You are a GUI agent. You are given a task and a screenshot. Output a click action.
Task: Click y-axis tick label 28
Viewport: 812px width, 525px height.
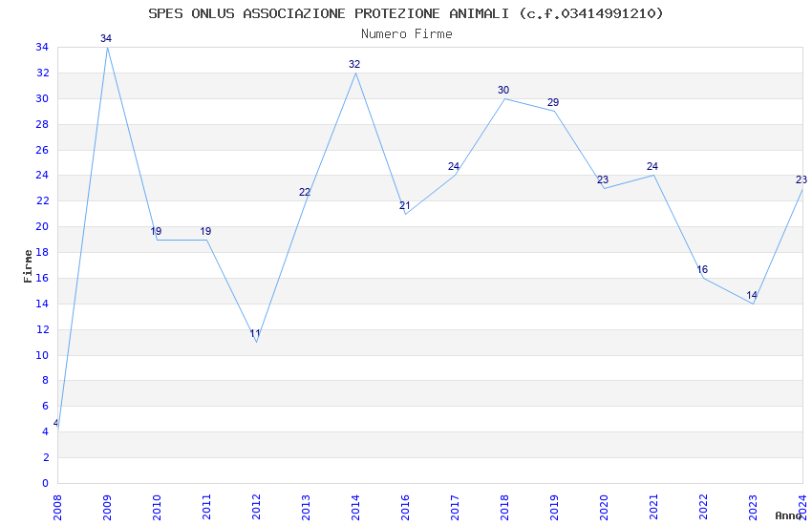coord(42,124)
